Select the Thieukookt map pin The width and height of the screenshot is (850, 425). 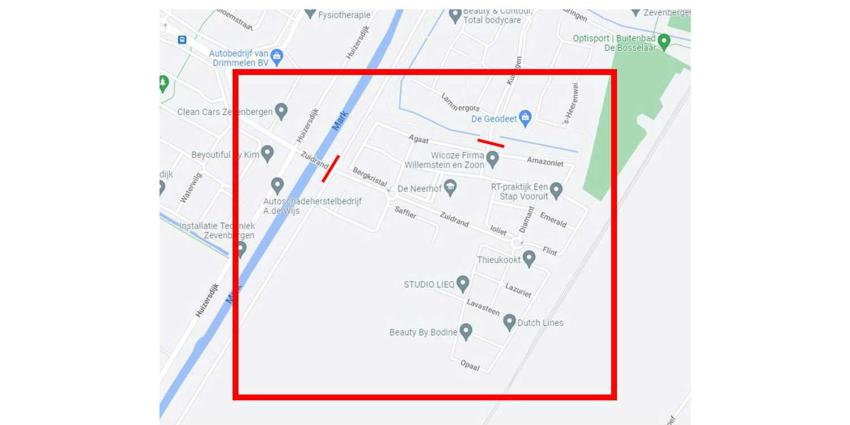click(529, 259)
